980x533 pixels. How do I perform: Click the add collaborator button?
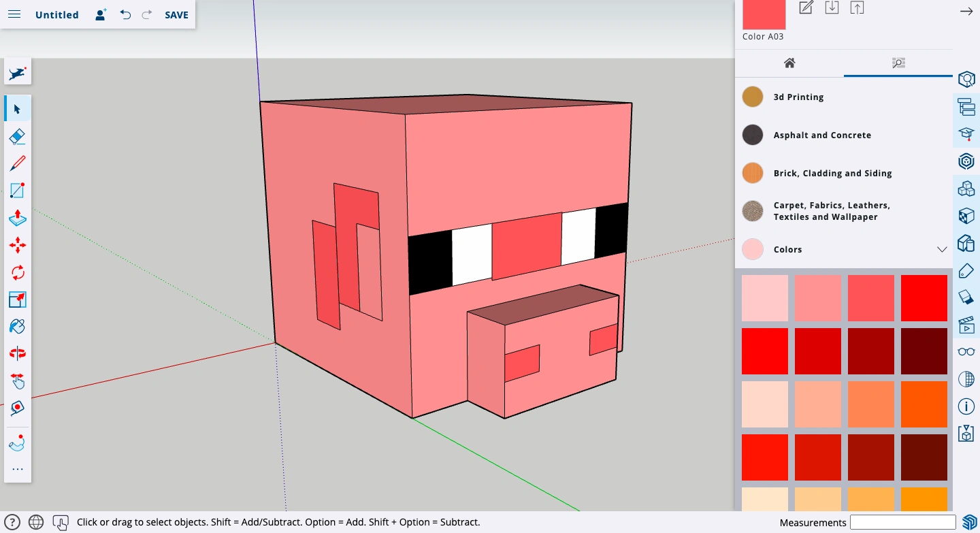point(100,14)
